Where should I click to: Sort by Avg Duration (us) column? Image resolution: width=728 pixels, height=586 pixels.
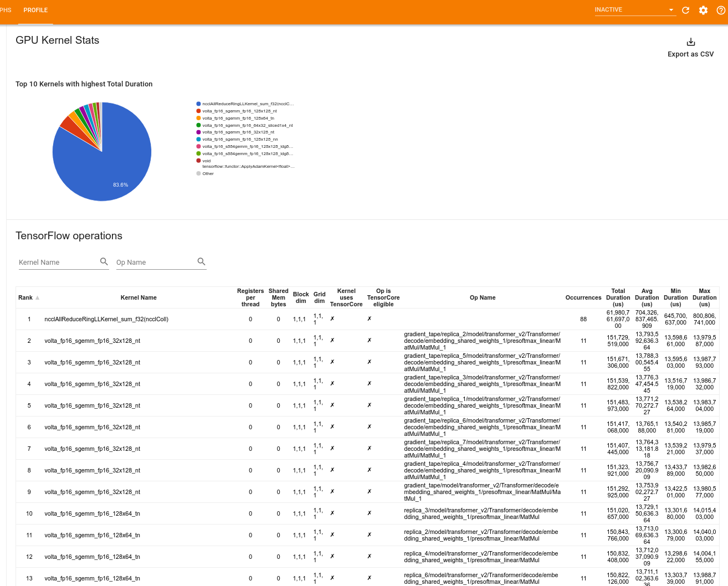click(x=647, y=297)
